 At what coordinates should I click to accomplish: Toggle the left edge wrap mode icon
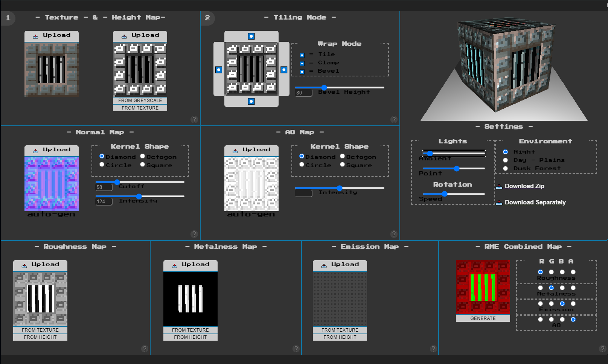click(219, 70)
